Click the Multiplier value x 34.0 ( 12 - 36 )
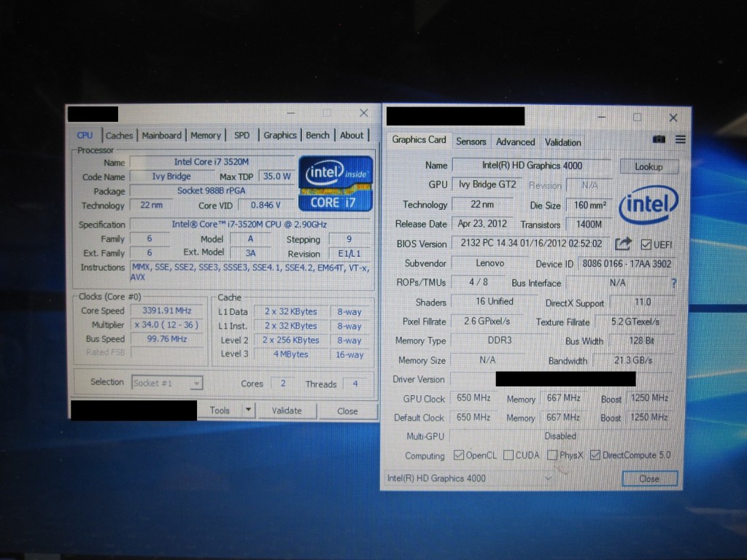The image size is (747, 560). [167, 324]
